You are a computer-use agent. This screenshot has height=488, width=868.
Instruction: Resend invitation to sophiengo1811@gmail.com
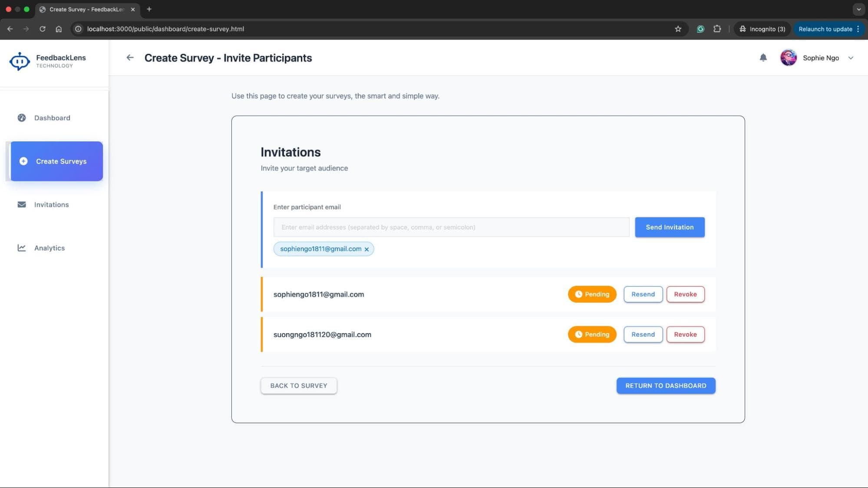point(643,294)
